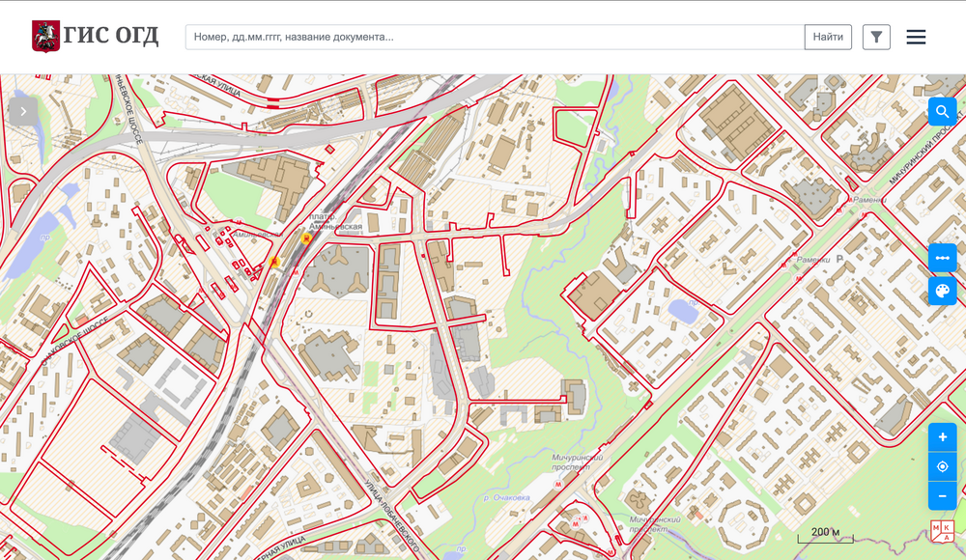The width and height of the screenshot is (966, 560).
Task: Open the filter funnel options
Action: click(876, 37)
